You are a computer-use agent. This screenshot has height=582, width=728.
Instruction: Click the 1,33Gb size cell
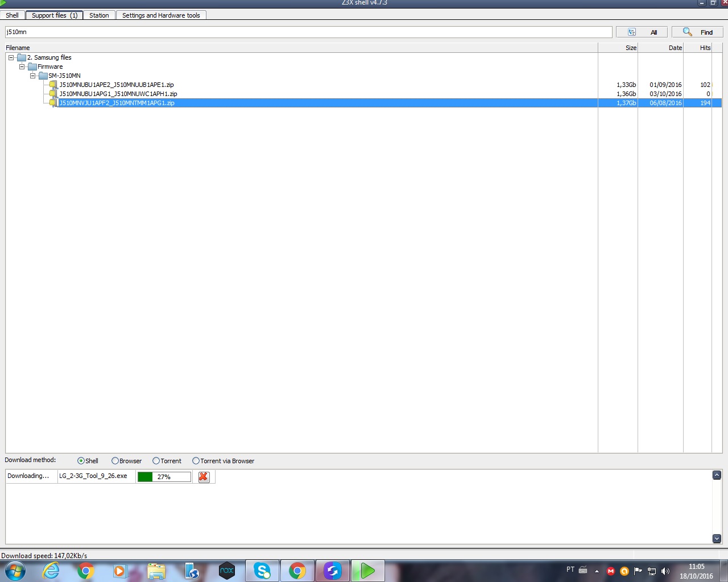(x=626, y=85)
